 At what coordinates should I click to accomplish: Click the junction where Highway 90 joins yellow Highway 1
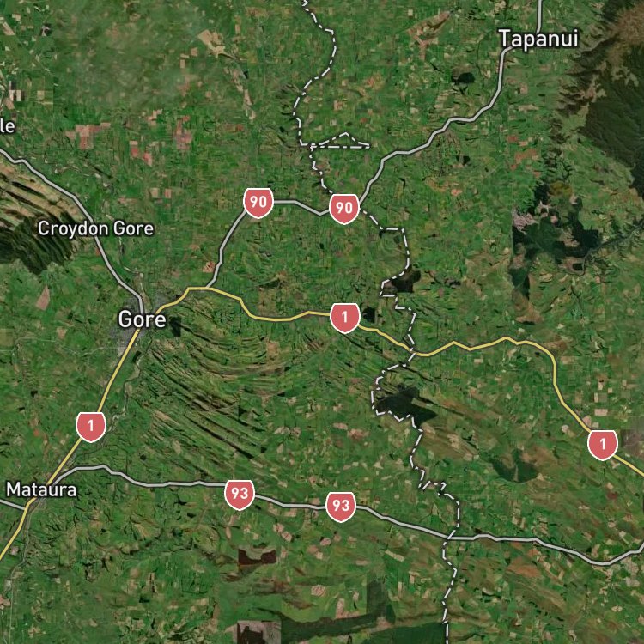(208, 288)
